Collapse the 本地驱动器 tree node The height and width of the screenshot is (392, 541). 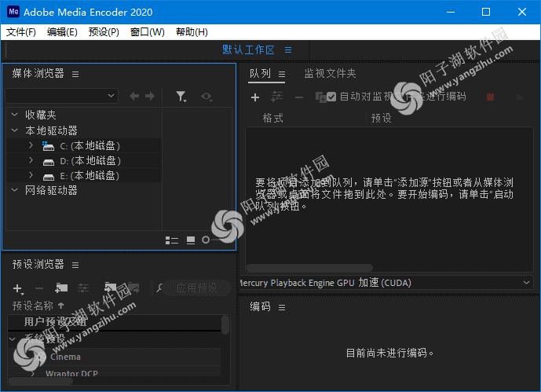coord(14,130)
